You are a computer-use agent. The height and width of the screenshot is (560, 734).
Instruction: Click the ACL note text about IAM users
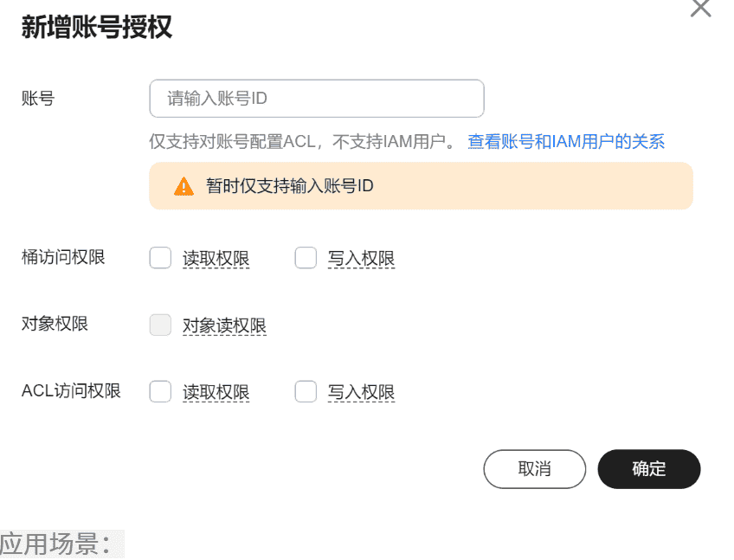coord(303,141)
